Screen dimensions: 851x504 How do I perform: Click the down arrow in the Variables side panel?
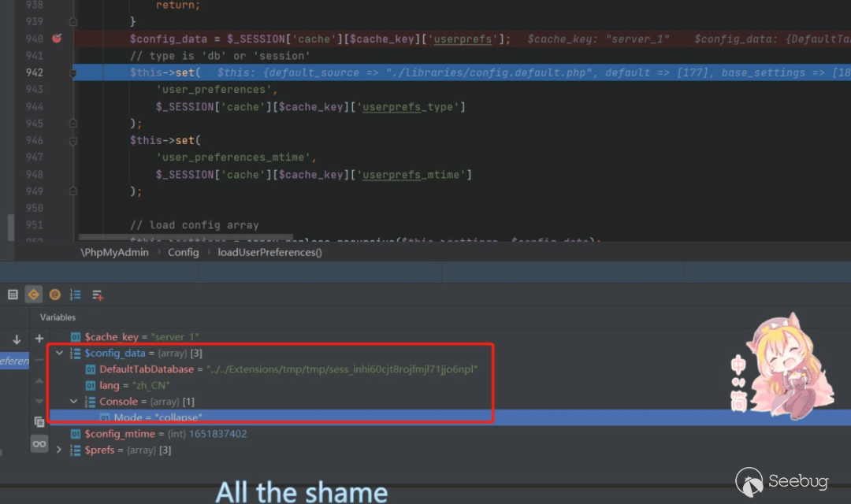17,339
